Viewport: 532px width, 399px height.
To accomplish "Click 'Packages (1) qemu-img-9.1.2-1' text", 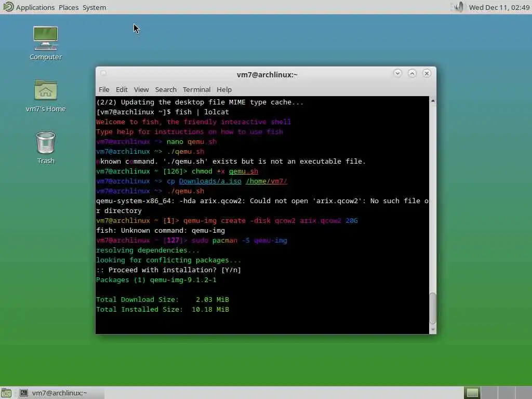I will point(156,280).
